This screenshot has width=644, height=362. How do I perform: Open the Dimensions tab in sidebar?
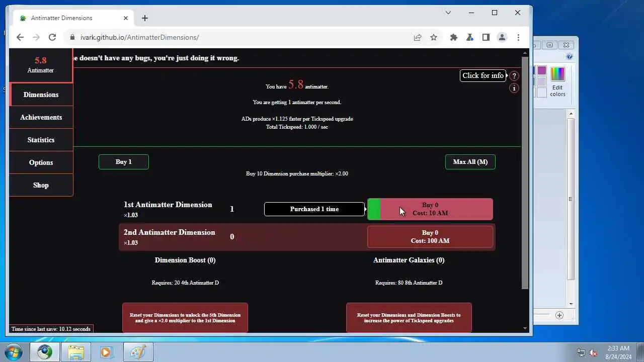41,95
